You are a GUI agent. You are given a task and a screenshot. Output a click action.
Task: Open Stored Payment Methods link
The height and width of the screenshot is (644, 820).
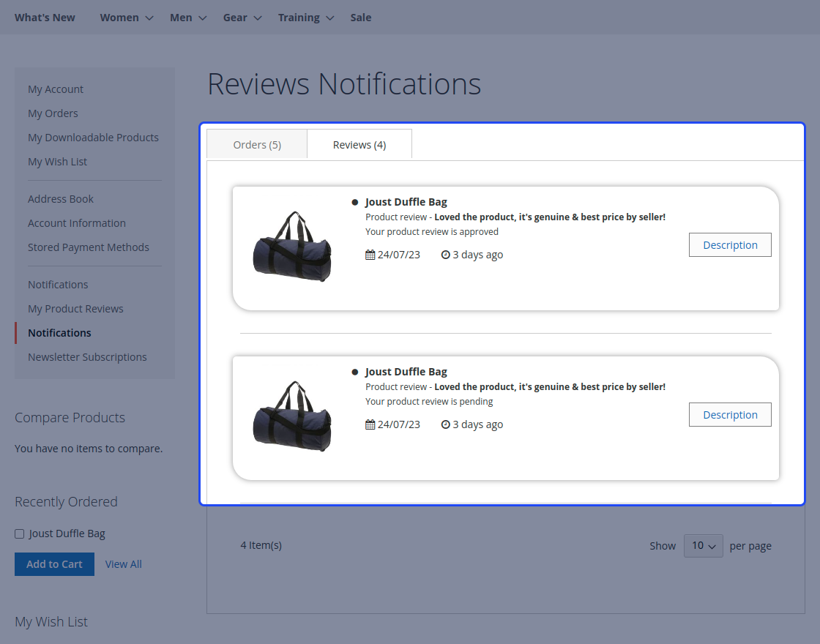89,247
